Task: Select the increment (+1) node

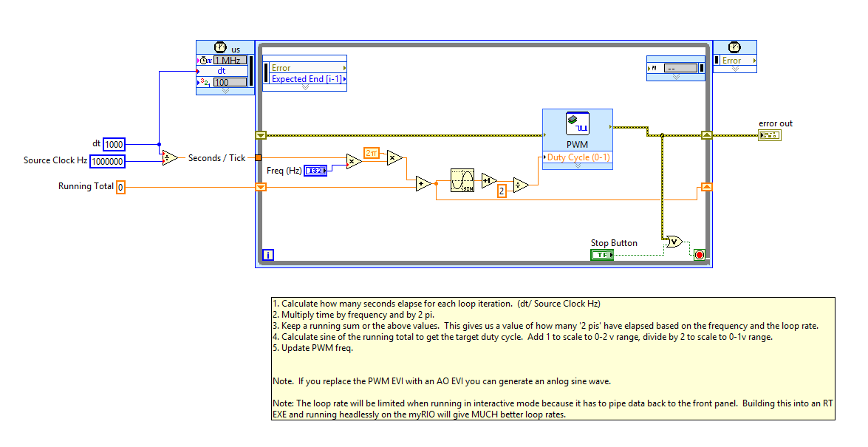Action: tap(489, 180)
